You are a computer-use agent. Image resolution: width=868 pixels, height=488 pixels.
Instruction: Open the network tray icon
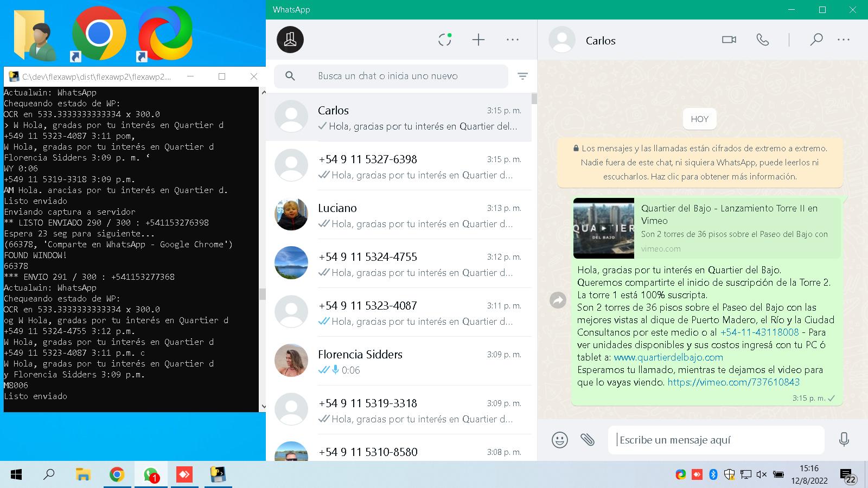(x=746, y=474)
